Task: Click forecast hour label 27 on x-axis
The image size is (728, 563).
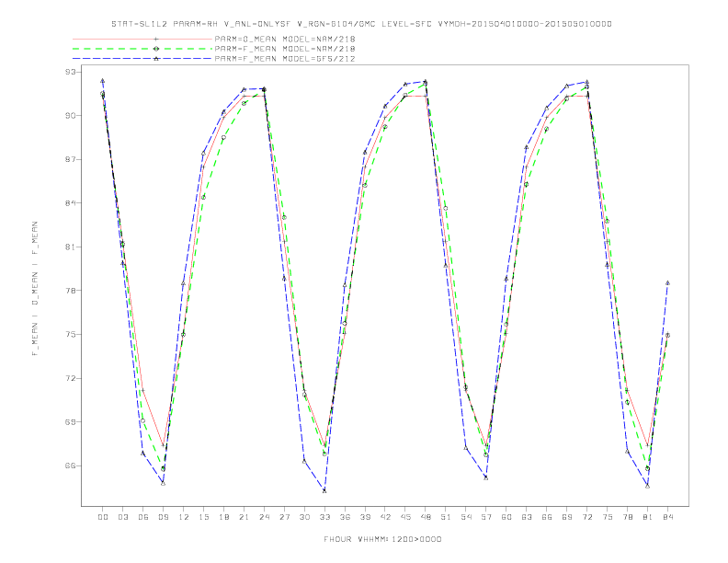Action: (x=284, y=517)
